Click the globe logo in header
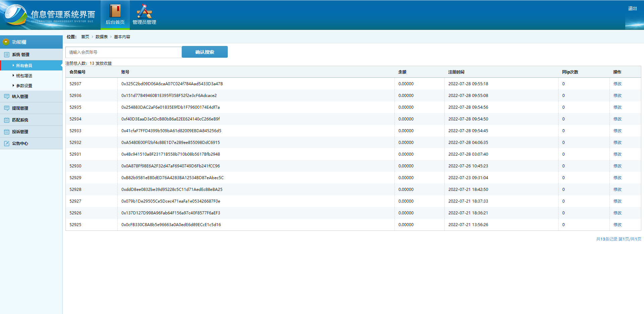This screenshot has height=314, width=644. [x=15, y=14]
